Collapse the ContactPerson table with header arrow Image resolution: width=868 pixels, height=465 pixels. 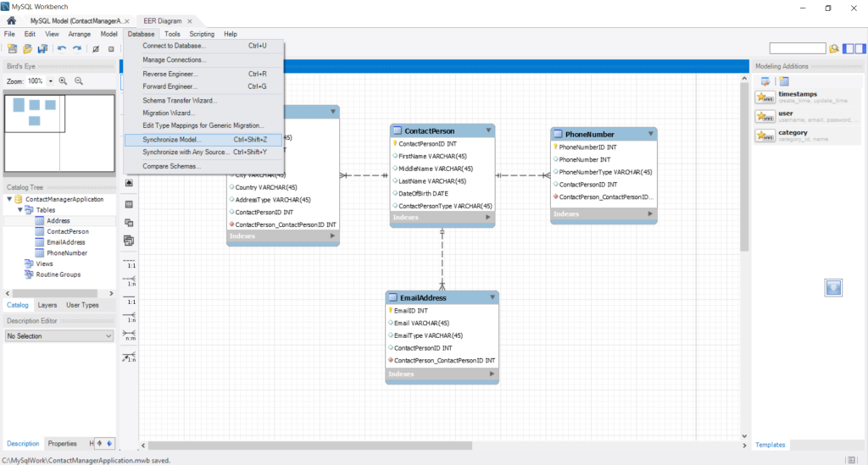click(x=488, y=130)
